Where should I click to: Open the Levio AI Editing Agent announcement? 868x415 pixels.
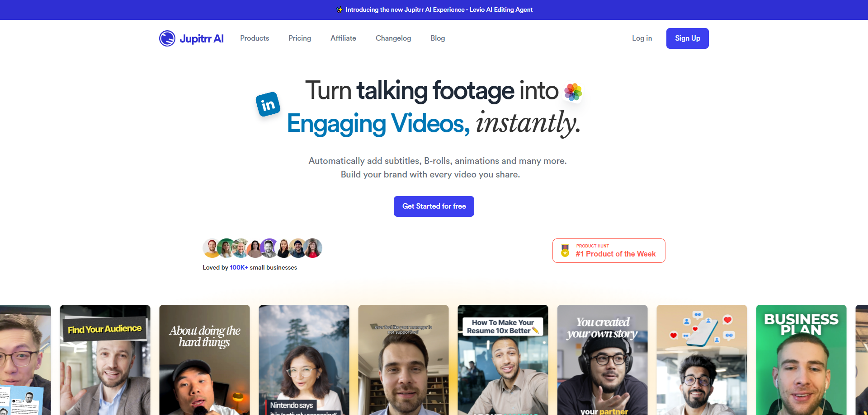point(439,10)
